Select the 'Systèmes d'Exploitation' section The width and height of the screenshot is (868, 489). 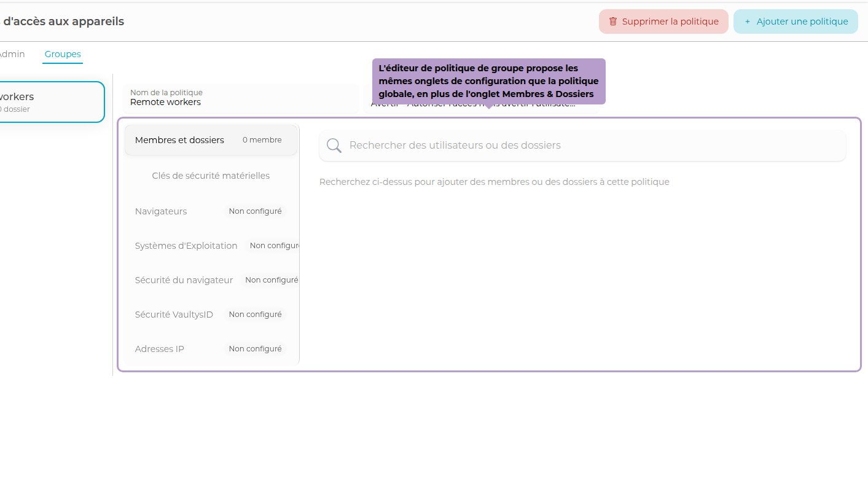point(186,245)
